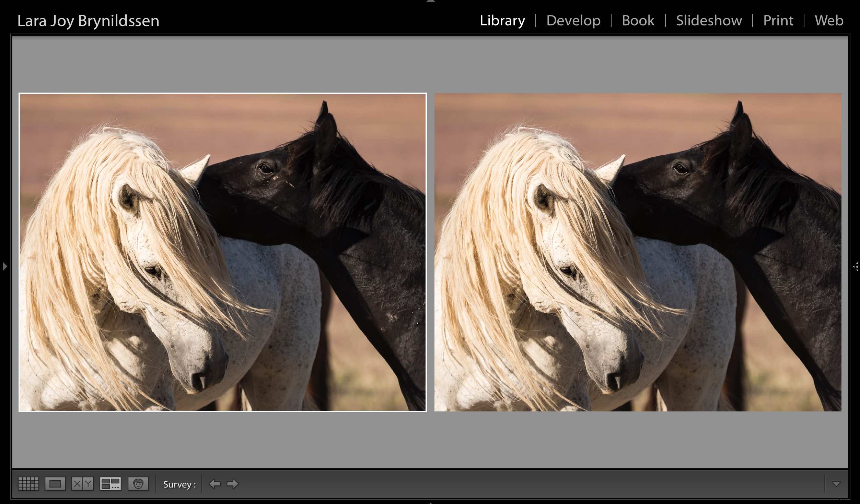
Task: Expand the left panel with its edge triangle
Action: click(x=5, y=266)
